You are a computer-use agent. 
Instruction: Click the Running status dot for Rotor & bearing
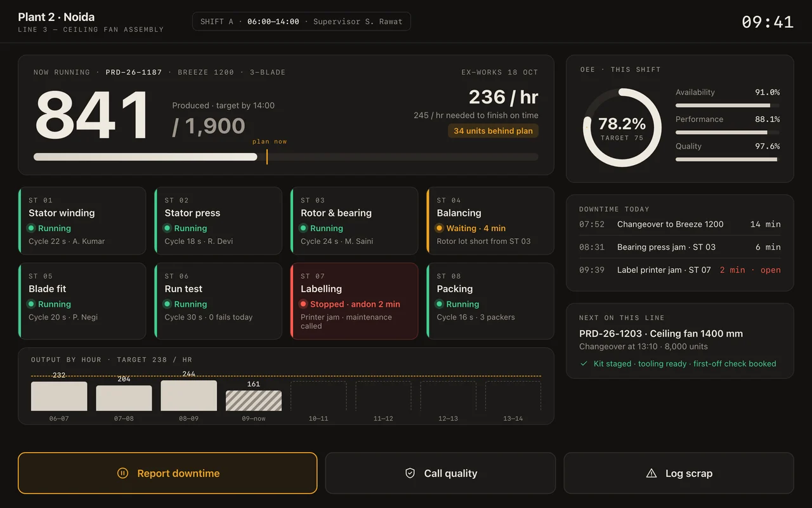[x=303, y=228]
